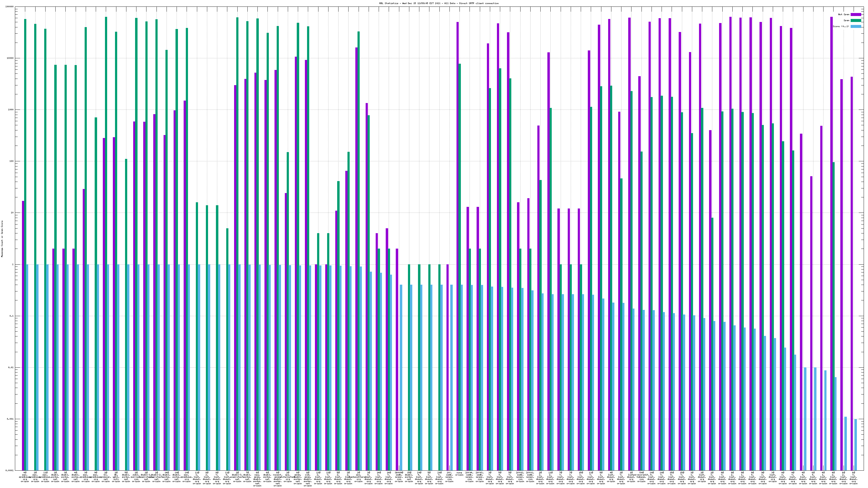This screenshot has height=488, width=868.
Task: Click the 1000 y-axis tick label
Action: 11,110
